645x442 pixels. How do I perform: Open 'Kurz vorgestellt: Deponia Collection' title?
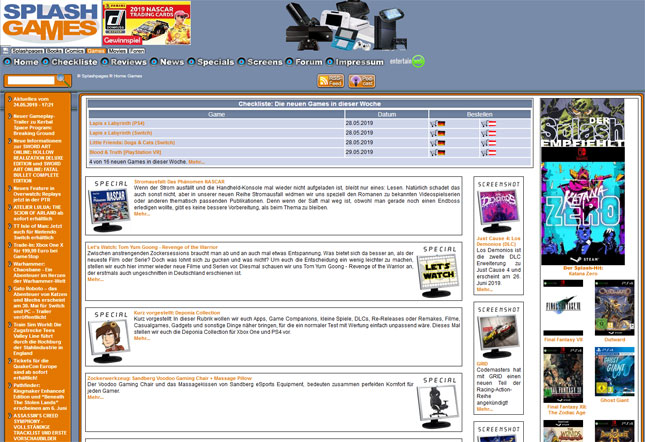[x=177, y=312]
